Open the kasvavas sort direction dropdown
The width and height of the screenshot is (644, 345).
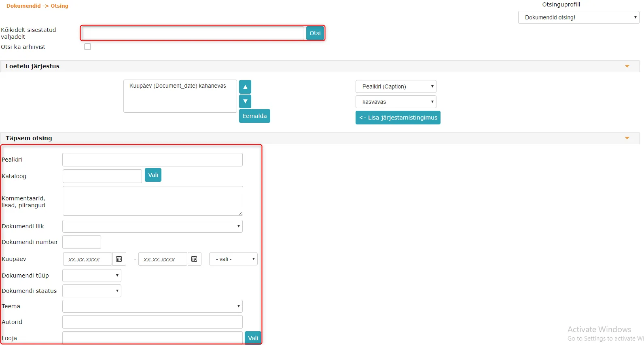pyautogui.click(x=396, y=102)
